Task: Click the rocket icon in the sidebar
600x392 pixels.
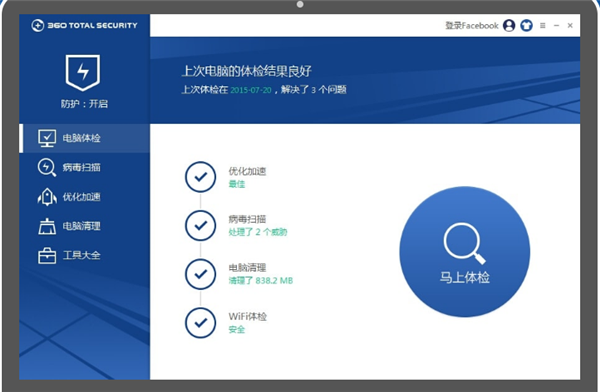Action: click(47, 197)
